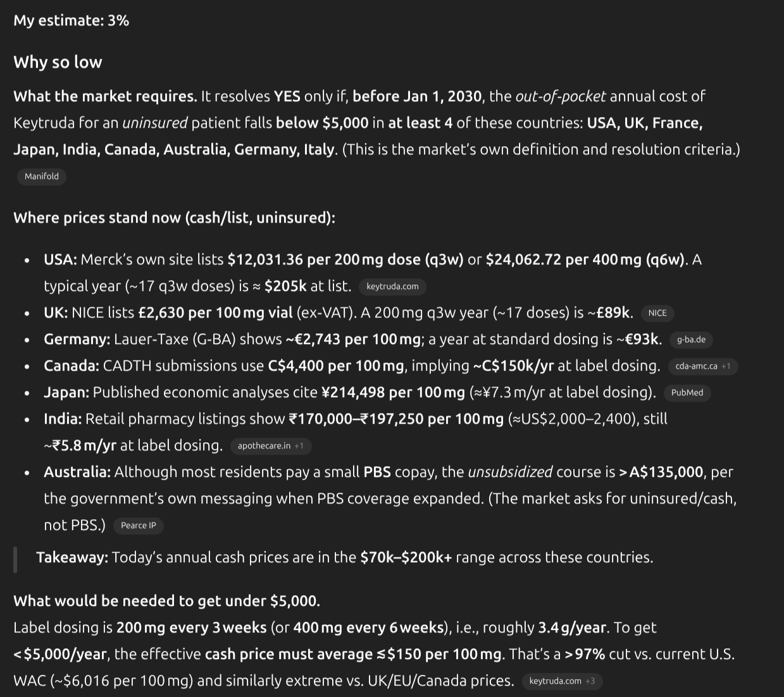
Task: Open the Manifold citation chip
Action: (x=42, y=176)
